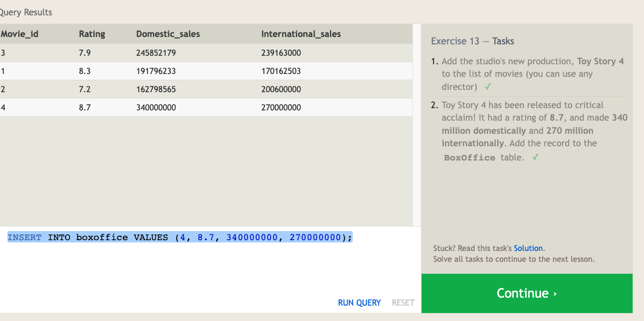Select the 239163000 international sales cell

click(281, 53)
